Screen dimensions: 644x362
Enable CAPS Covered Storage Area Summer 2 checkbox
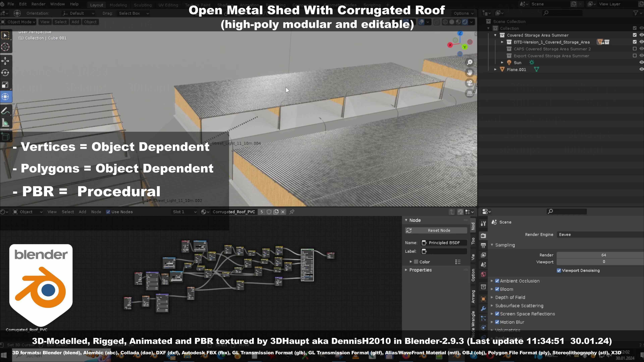coord(634,49)
